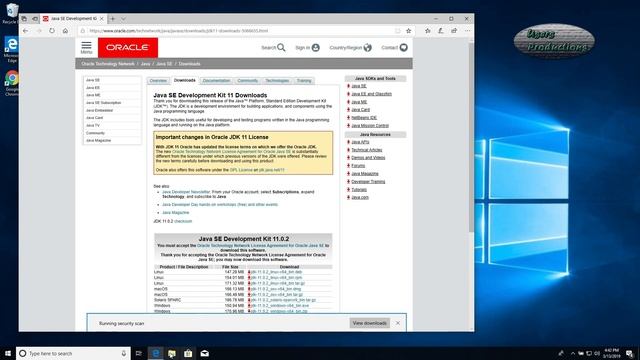Download the Linux .deb JDK file
This screenshot has height=360, width=640.
tap(276, 272)
